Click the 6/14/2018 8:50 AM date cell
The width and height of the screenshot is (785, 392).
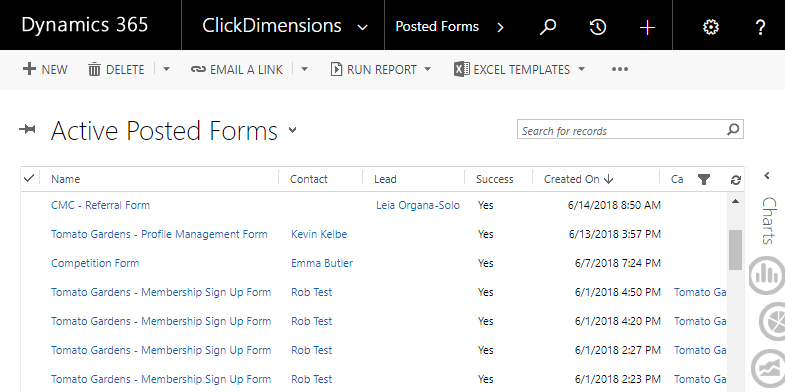(x=614, y=205)
